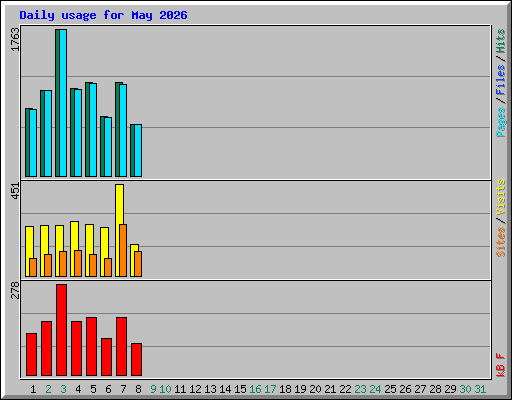512x400 pixels.
Task: Select day 8 on the x-axis
Action: pos(138,389)
